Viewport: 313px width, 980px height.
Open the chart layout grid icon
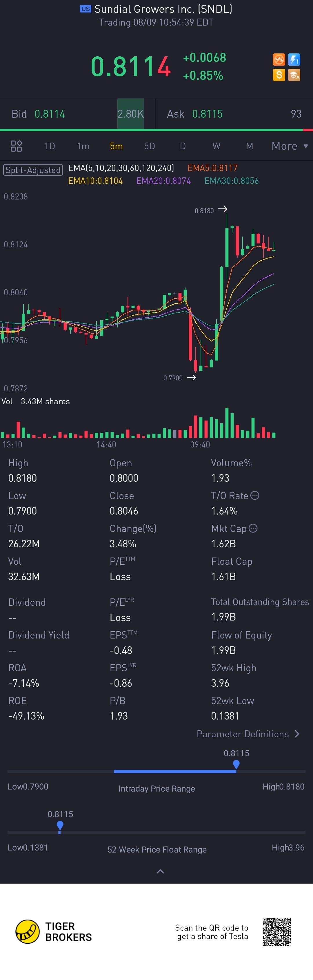click(x=16, y=146)
